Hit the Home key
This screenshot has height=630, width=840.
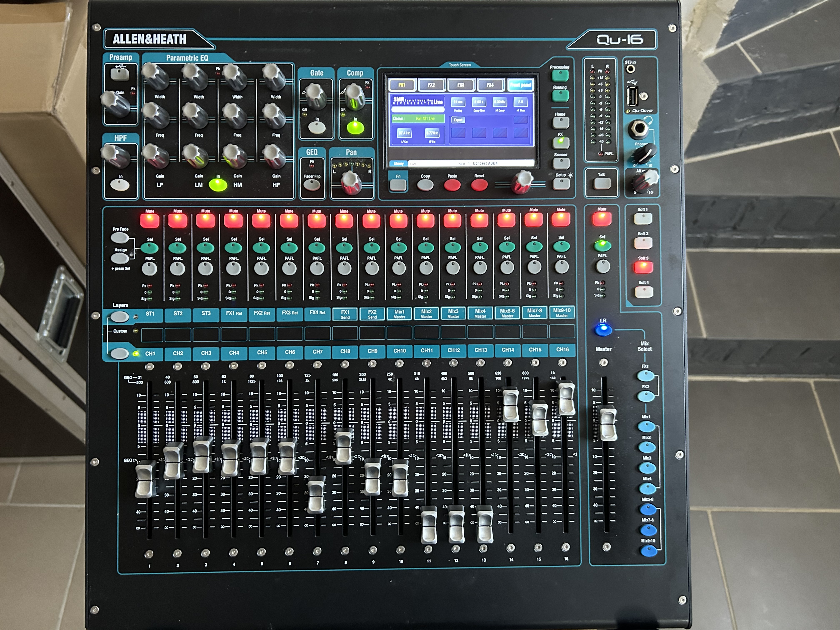560,123
